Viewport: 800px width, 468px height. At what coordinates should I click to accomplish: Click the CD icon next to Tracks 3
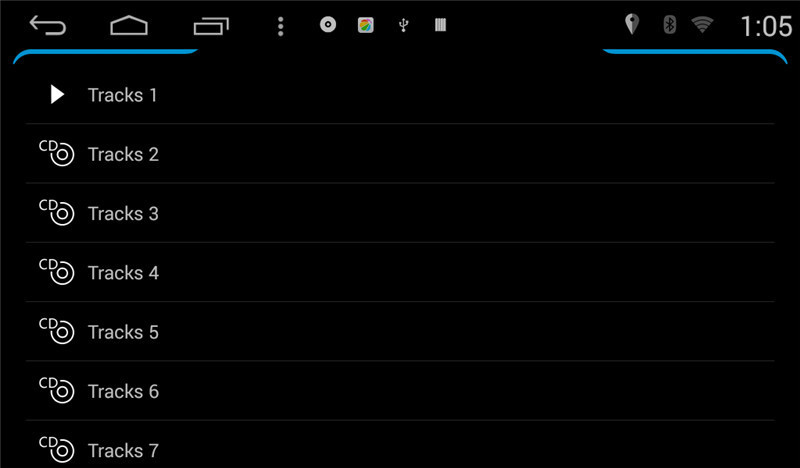coord(57,212)
